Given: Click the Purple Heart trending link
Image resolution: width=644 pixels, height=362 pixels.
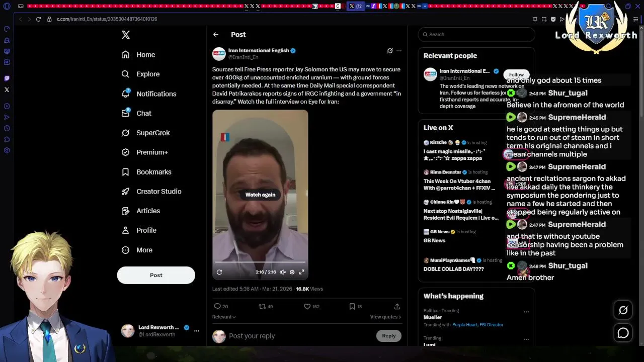Looking at the screenshot, I should [x=465, y=325].
